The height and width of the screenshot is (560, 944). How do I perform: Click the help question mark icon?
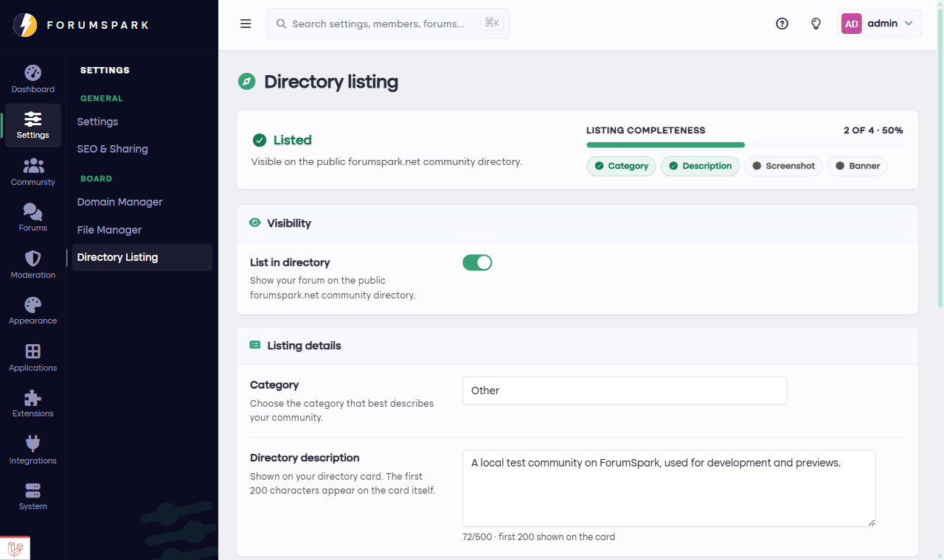point(782,24)
